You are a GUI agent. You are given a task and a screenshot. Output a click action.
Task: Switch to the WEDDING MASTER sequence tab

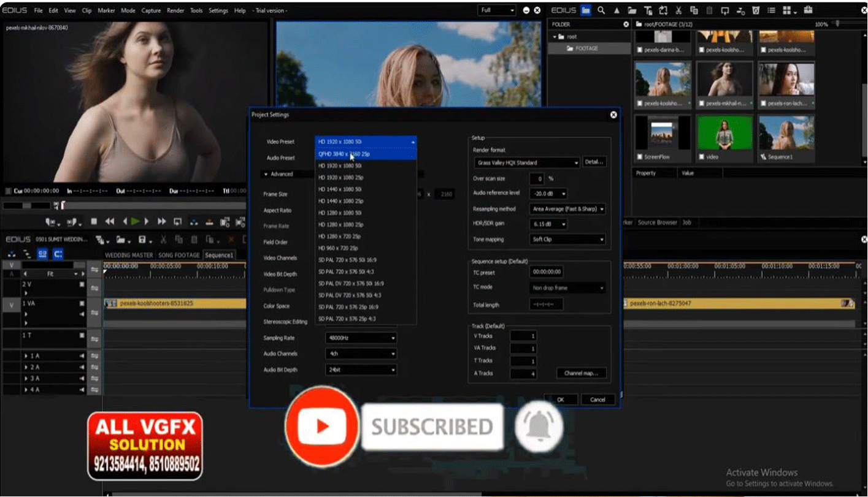(129, 255)
